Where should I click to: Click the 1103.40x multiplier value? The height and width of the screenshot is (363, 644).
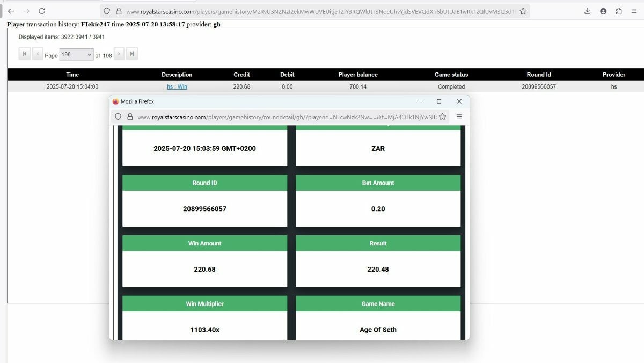pos(204,330)
